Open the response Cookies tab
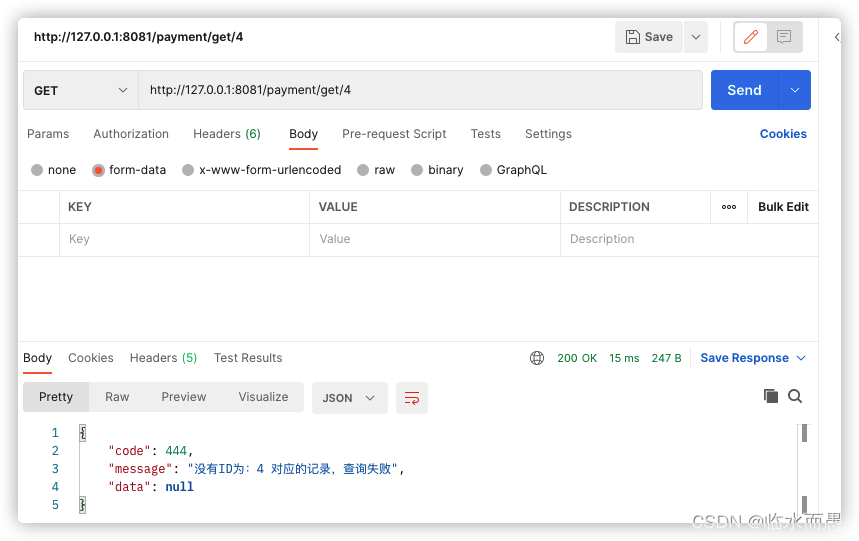Image resolution: width=859 pixels, height=541 pixels. coord(91,358)
